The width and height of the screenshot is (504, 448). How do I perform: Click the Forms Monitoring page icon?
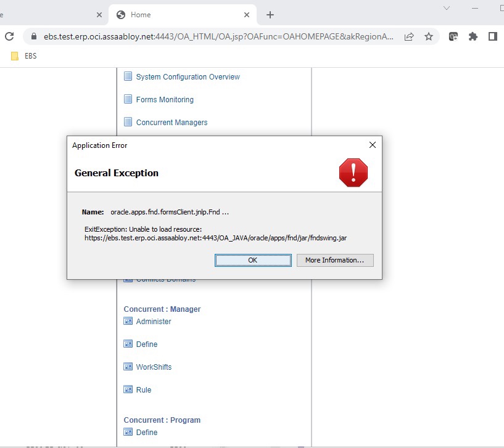(128, 99)
